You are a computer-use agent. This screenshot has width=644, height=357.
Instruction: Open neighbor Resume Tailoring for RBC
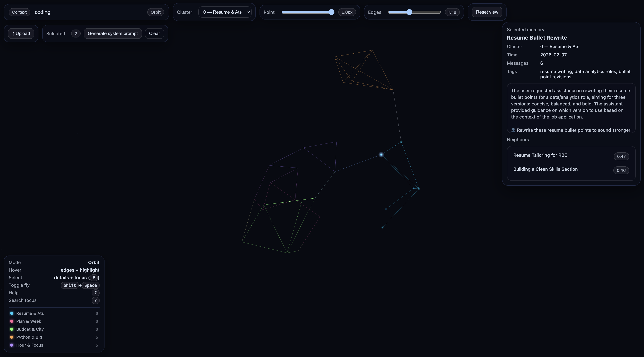click(540, 155)
